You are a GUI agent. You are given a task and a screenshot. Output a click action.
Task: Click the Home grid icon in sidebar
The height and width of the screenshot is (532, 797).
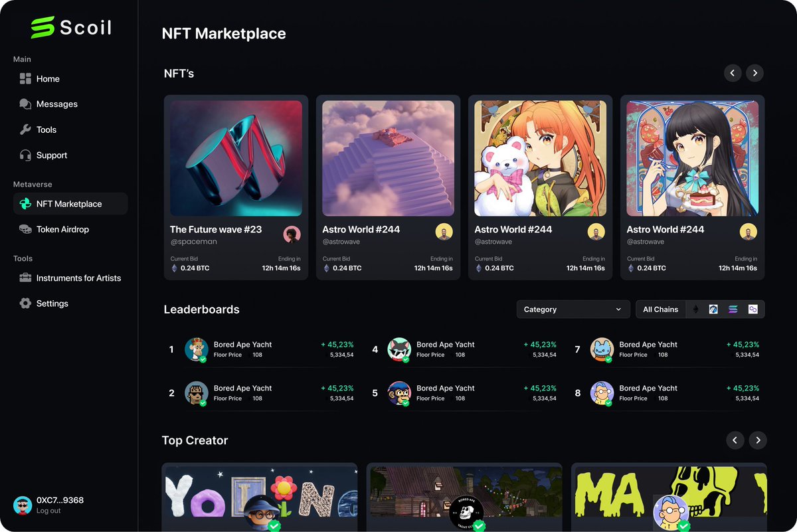point(25,79)
